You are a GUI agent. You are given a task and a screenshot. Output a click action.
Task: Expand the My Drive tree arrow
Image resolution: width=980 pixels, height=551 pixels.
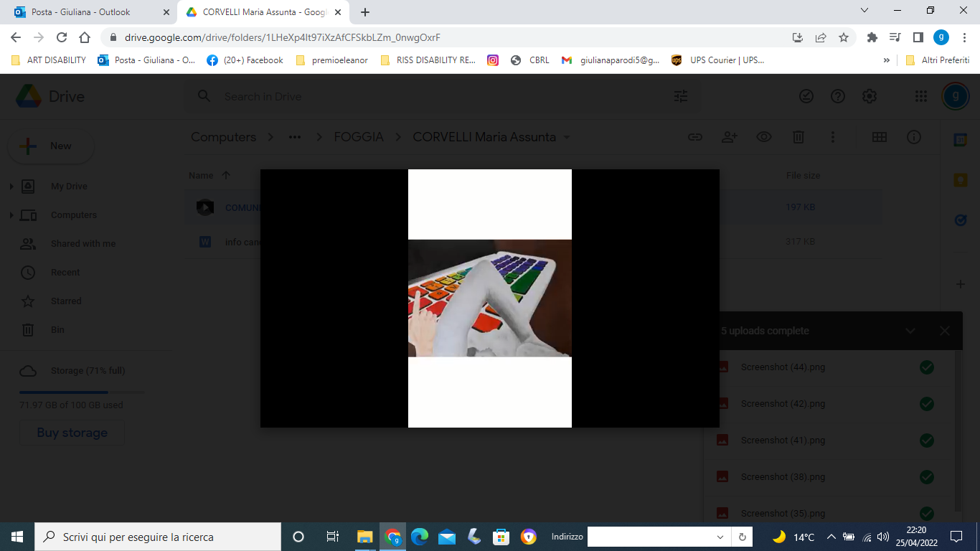11,187
